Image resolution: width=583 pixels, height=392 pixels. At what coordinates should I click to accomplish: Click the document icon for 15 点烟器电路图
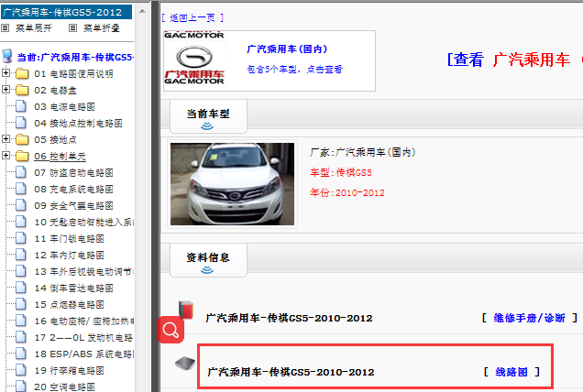click(x=21, y=304)
